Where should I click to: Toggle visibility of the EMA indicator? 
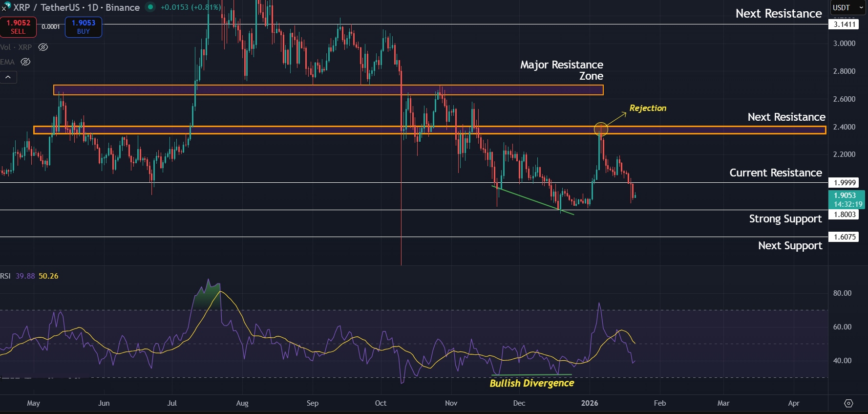pyautogui.click(x=25, y=62)
